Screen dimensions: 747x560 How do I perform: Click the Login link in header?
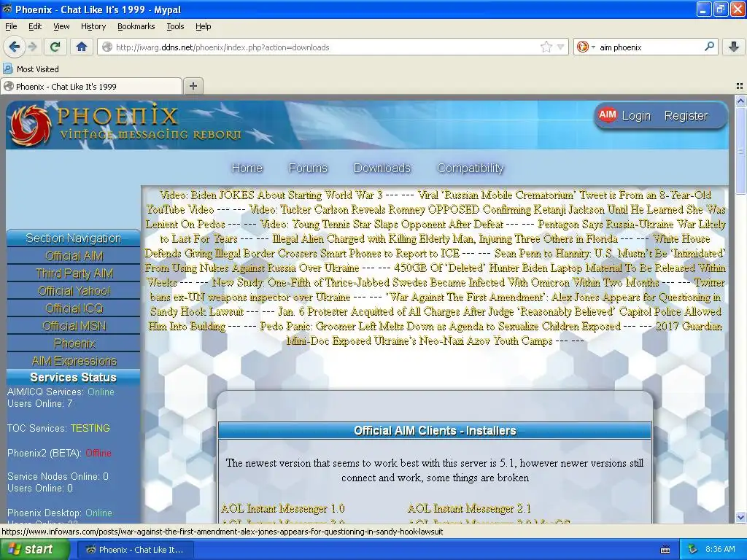point(636,116)
